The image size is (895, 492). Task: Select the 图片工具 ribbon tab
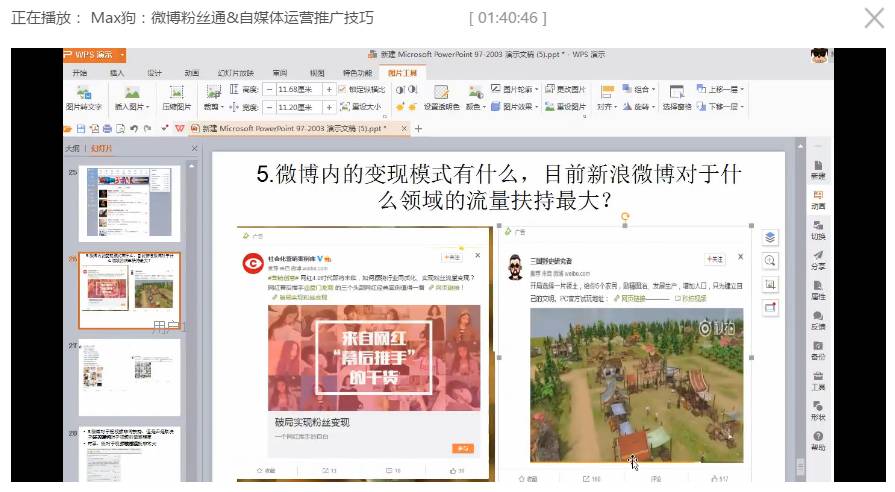click(x=402, y=73)
